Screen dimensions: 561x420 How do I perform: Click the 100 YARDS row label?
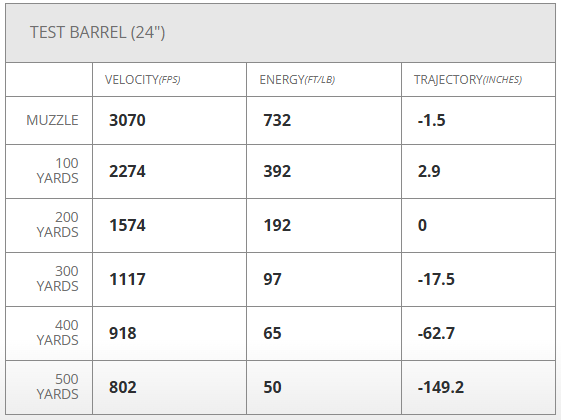(x=57, y=171)
